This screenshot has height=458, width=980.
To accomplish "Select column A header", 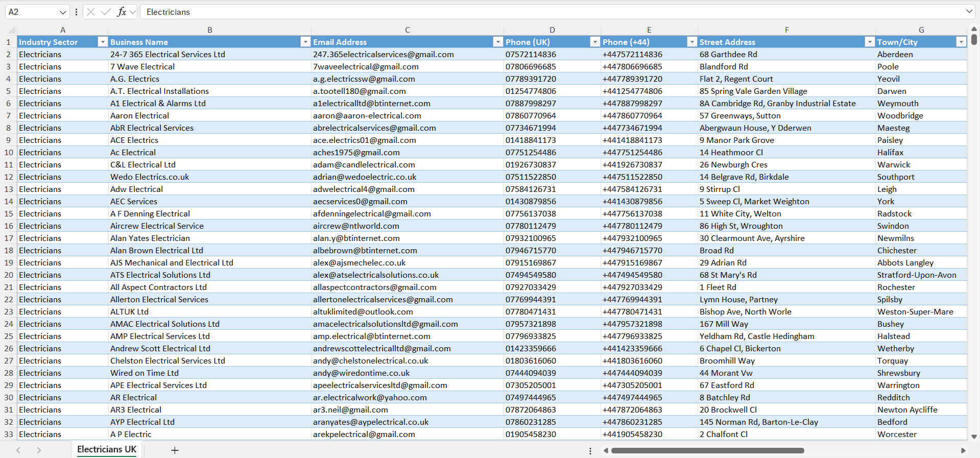I will (63, 30).
